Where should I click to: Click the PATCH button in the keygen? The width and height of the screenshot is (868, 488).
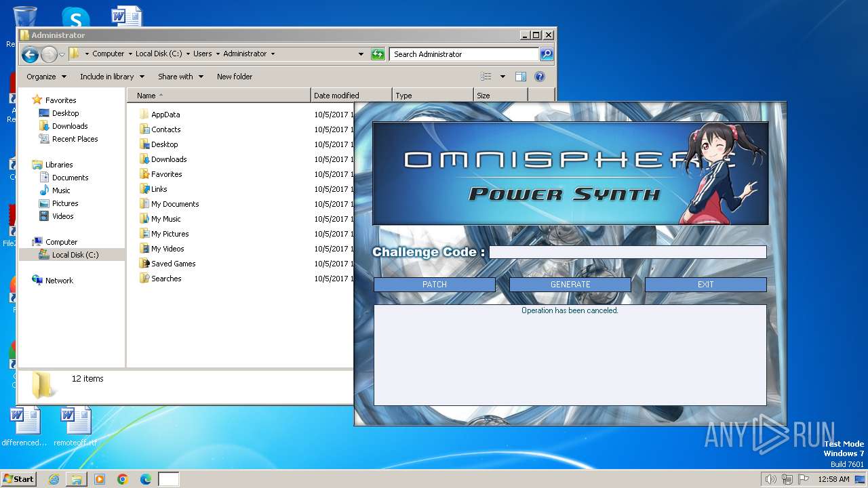pyautogui.click(x=435, y=285)
